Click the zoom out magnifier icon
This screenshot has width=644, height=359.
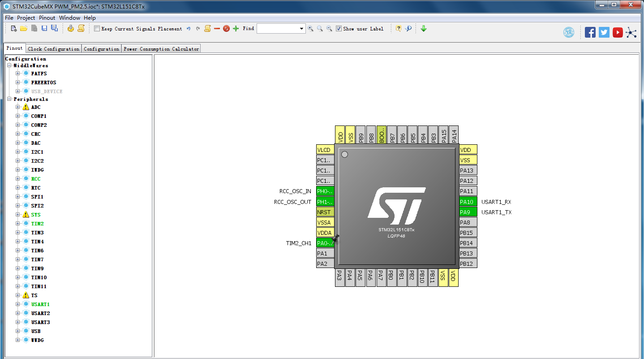[x=329, y=29]
